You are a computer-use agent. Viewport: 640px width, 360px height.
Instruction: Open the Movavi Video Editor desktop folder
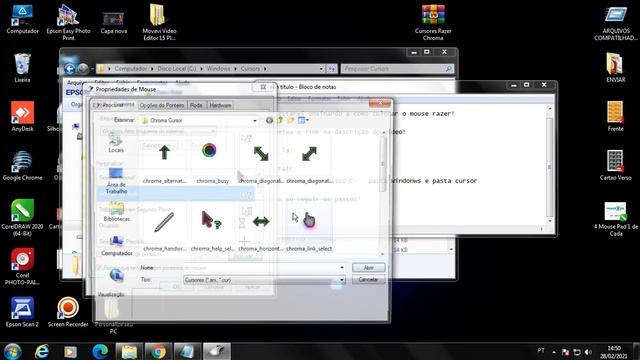click(159, 22)
